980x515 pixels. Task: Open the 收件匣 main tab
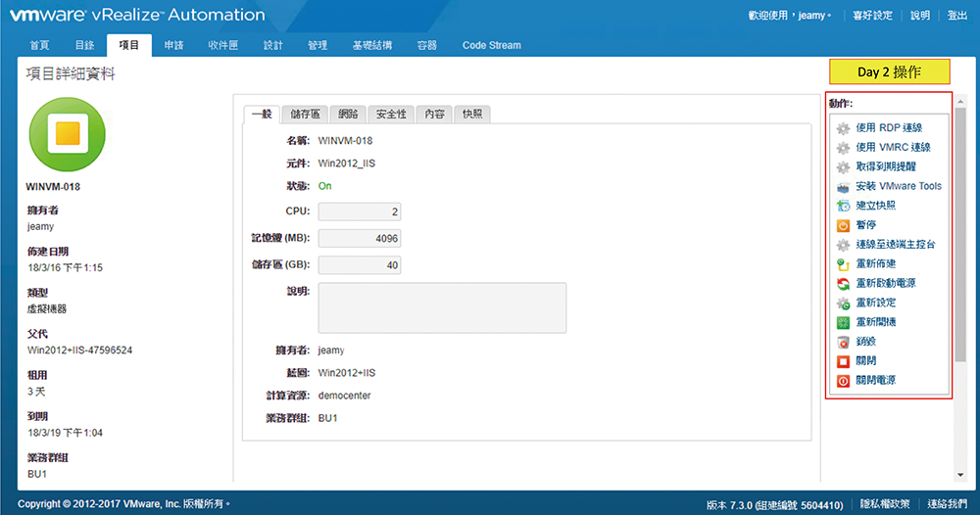click(223, 45)
